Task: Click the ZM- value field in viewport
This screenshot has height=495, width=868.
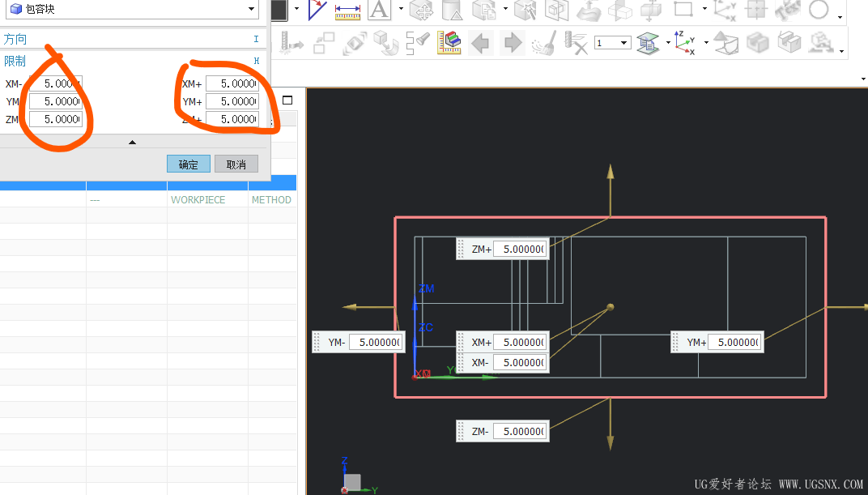Action: pos(521,432)
